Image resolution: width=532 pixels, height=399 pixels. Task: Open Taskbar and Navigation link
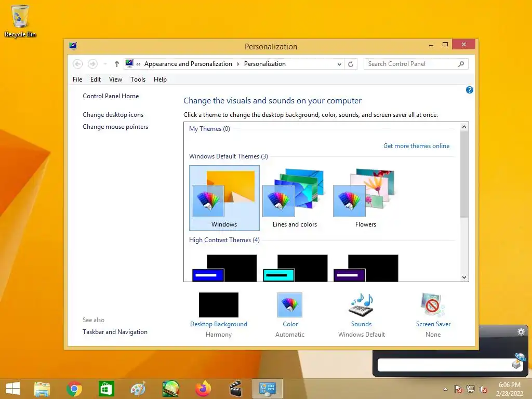[x=115, y=332]
